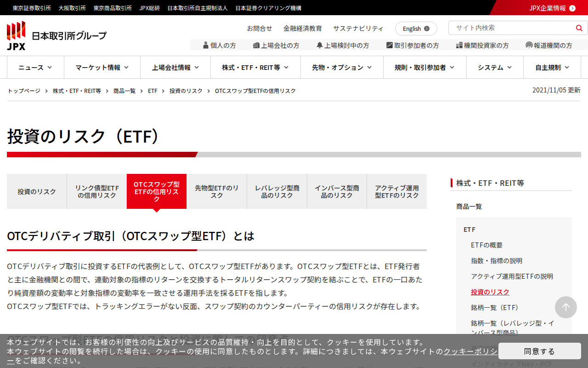The height and width of the screenshot is (368, 588).
Task: Open sidebar アクティブ運用型ETFの説明 link
Action: [512, 276]
